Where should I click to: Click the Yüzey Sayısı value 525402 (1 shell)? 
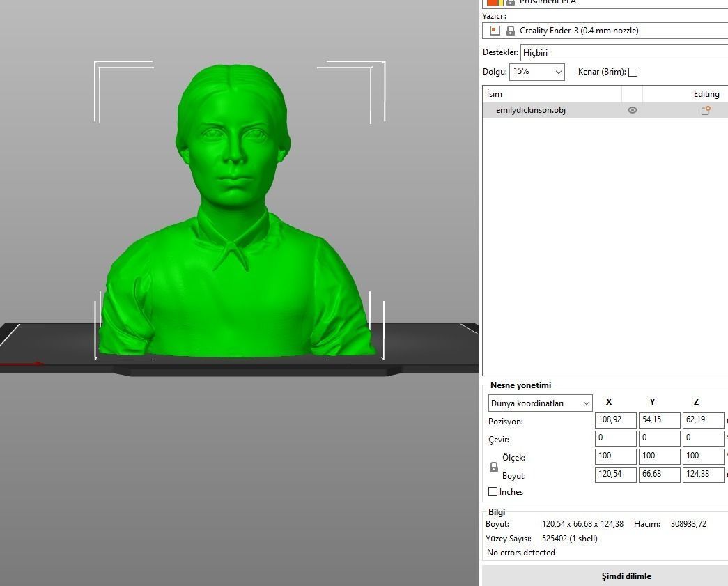pyautogui.click(x=570, y=539)
